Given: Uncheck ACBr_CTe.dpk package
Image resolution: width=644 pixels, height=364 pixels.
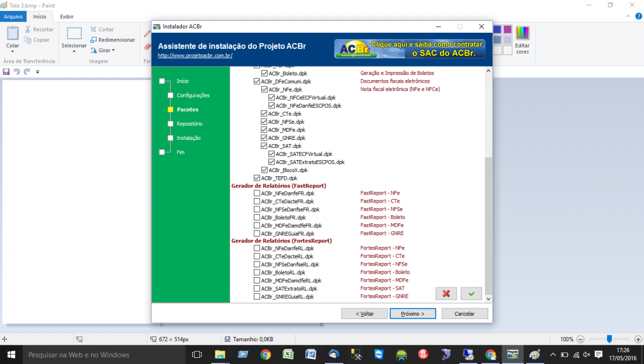Looking at the screenshot, I should [x=264, y=113].
